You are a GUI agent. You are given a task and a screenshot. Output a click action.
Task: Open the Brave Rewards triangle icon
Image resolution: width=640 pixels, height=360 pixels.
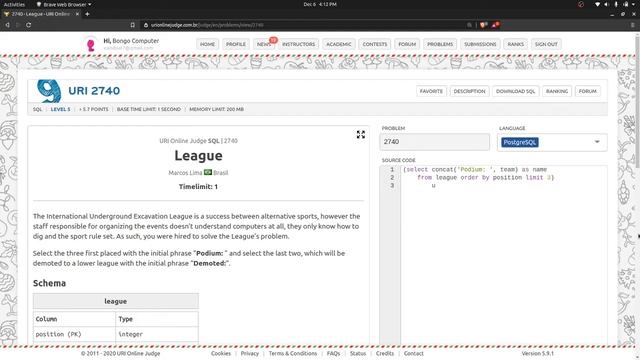pyautogui.click(x=495, y=25)
